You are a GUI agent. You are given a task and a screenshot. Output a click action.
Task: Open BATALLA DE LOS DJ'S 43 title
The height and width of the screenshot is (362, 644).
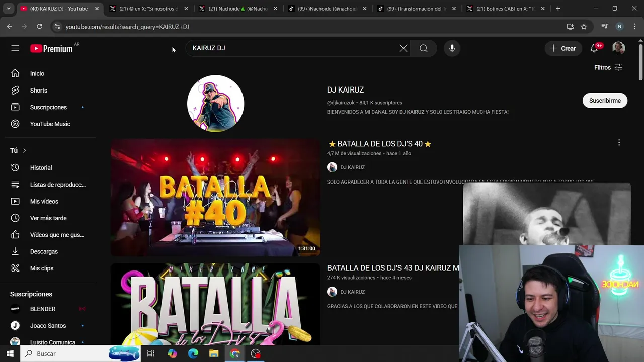393,268
